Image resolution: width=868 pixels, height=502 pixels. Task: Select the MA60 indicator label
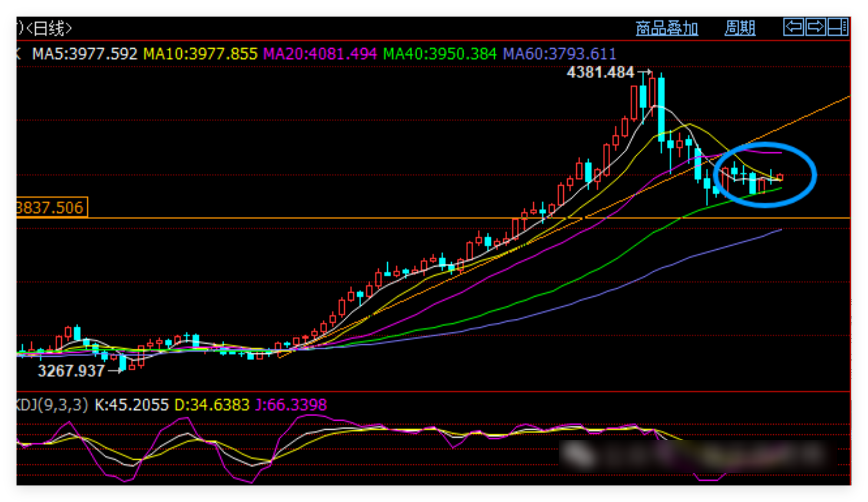tap(559, 54)
